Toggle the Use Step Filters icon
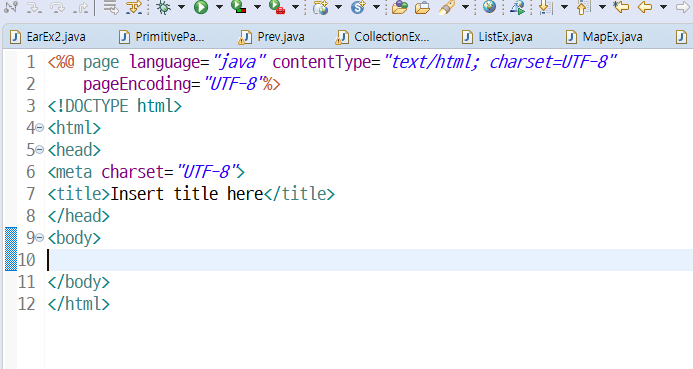 pos(134,7)
